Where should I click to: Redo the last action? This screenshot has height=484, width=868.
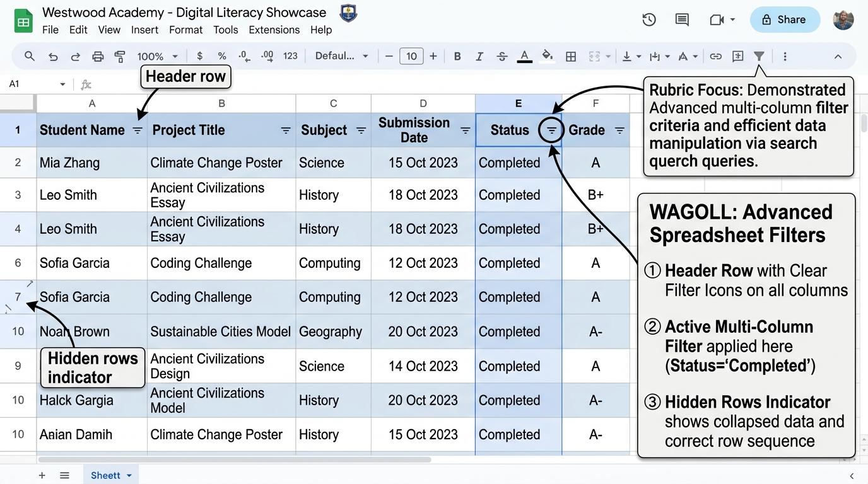pos(75,57)
